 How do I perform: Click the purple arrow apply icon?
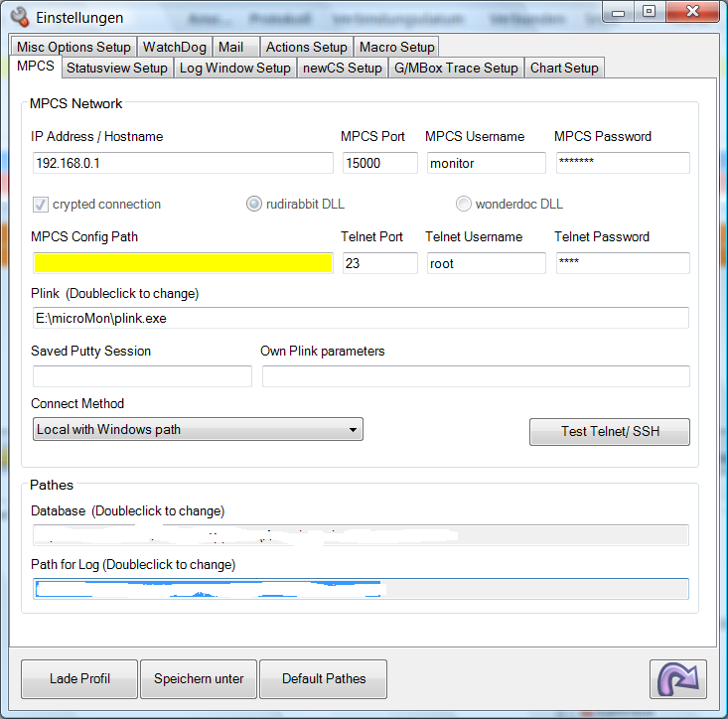click(x=678, y=679)
